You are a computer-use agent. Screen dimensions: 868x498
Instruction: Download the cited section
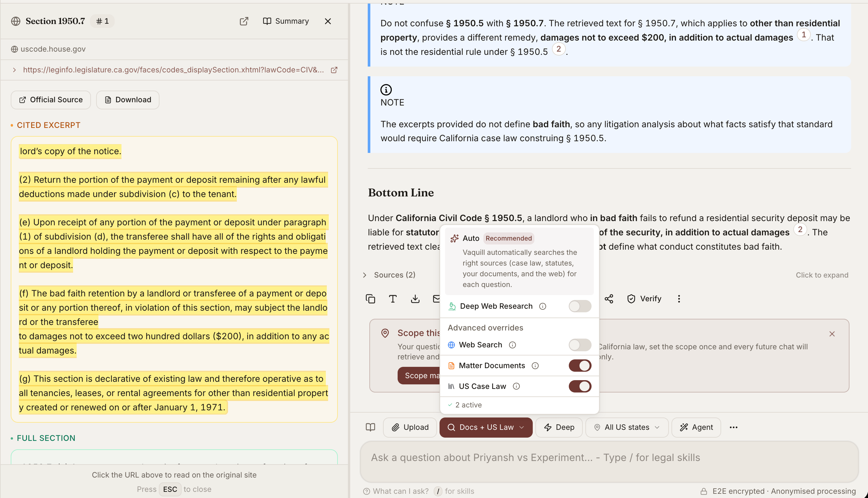pos(128,100)
